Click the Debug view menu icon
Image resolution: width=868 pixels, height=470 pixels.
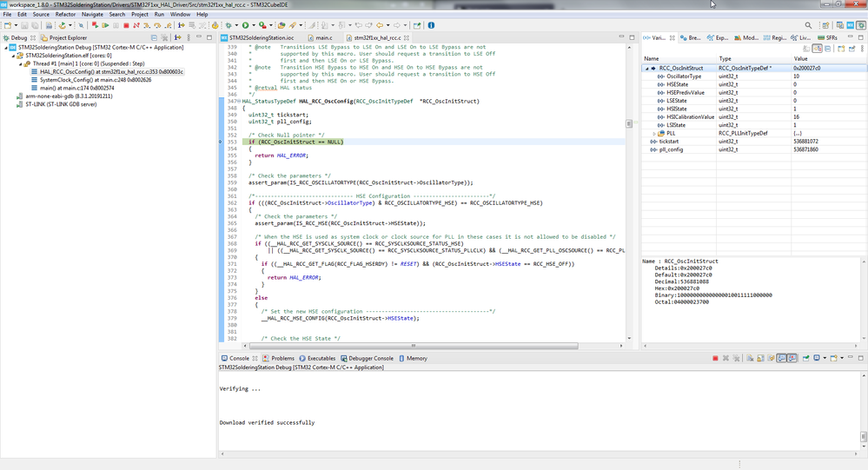[x=189, y=37]
